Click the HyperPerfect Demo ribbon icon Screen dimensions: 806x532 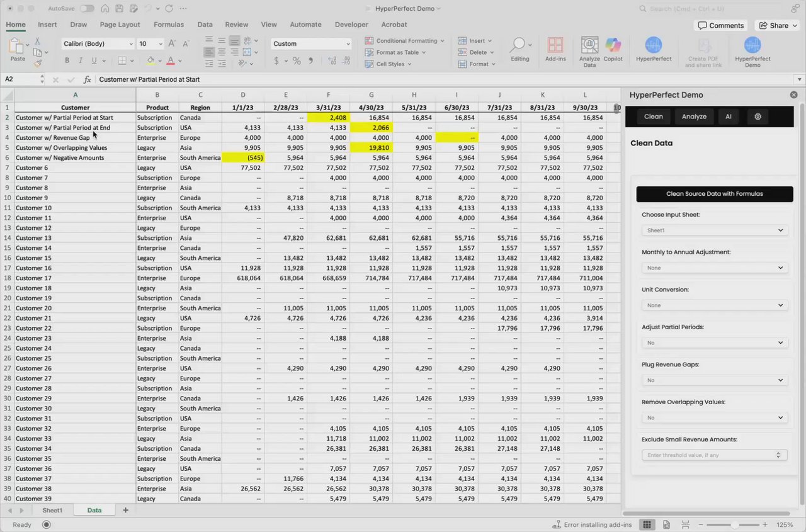(x=752, y=52)
